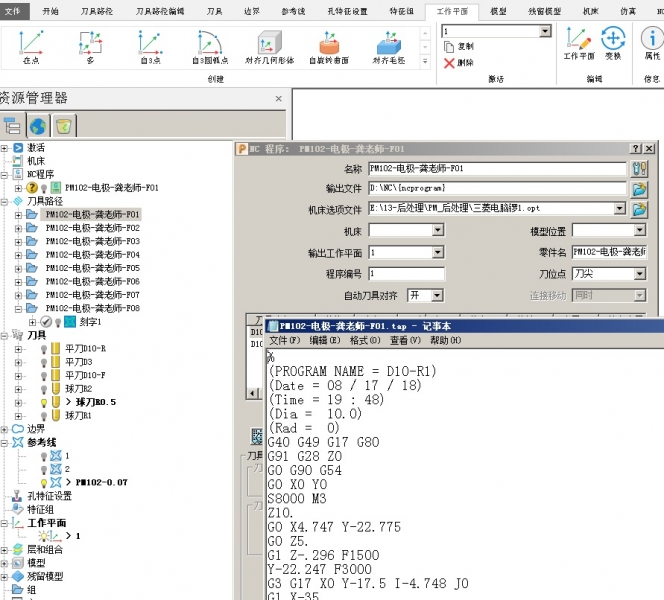Toggle visibility bulb of reference line 2
The height and width of the screenshot is (600, 664).
[x=44, y=470]
